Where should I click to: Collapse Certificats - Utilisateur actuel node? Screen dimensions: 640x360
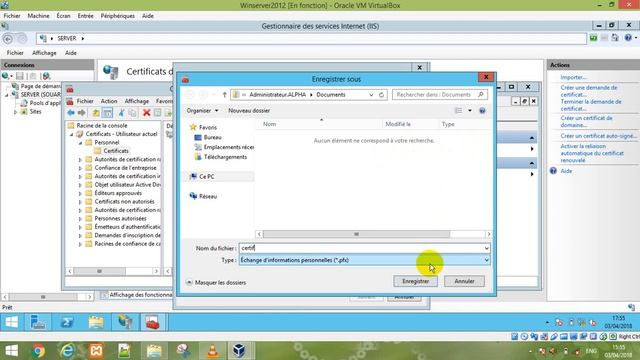tap(71, 134)
